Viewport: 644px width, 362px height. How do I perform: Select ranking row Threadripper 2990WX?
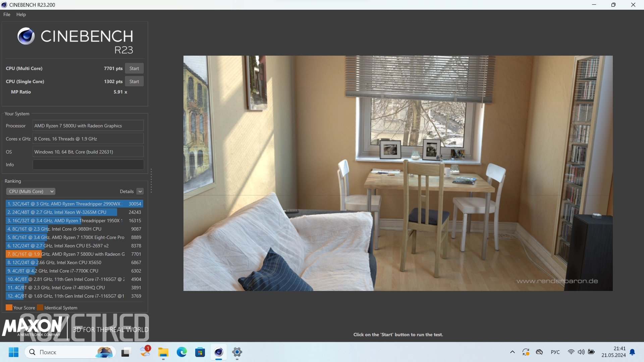[74, 204]
